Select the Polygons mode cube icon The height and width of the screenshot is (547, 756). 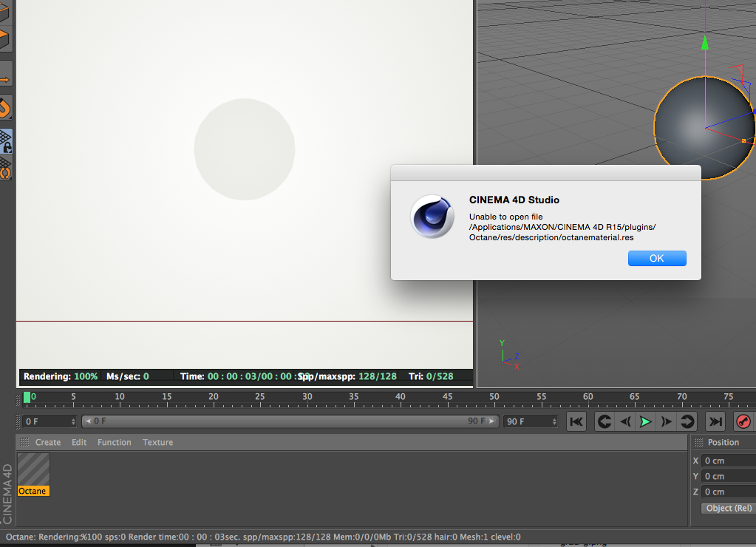(5, 39)
